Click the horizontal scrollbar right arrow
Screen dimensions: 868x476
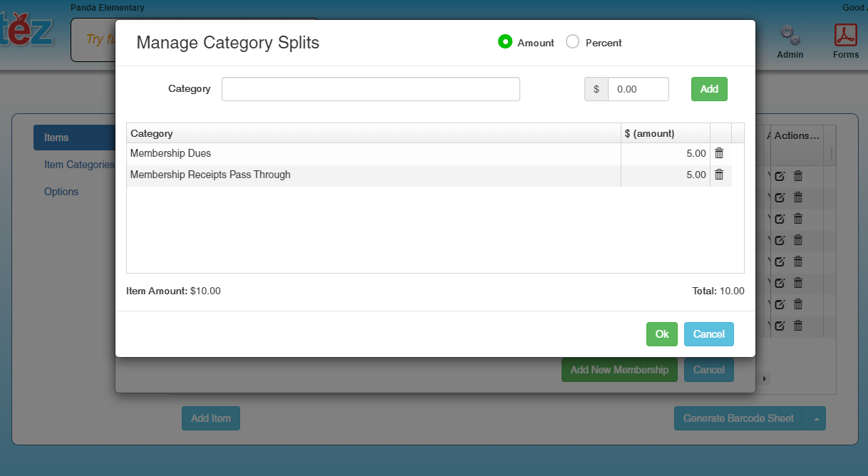[x=765, y=378]
